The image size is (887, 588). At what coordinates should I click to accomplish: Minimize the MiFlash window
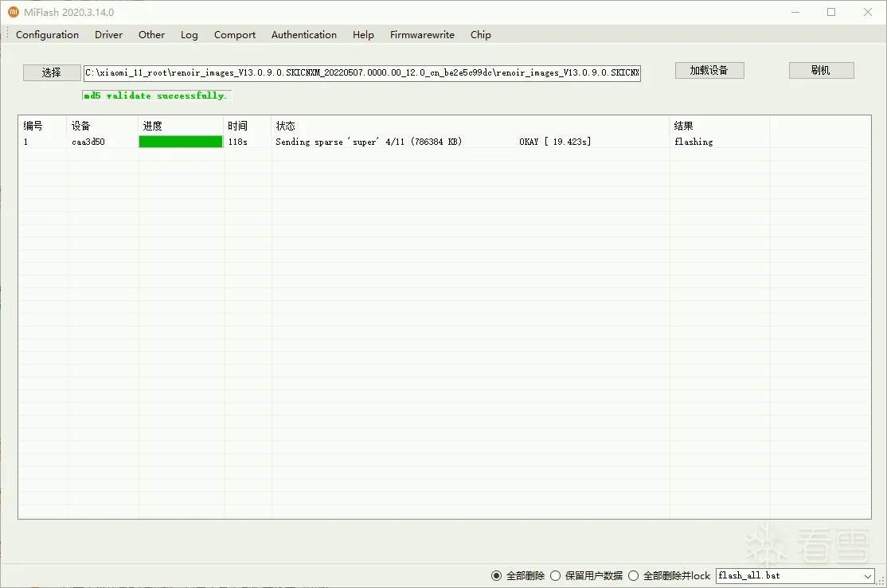pyautogui.click(x=795, y=12)
